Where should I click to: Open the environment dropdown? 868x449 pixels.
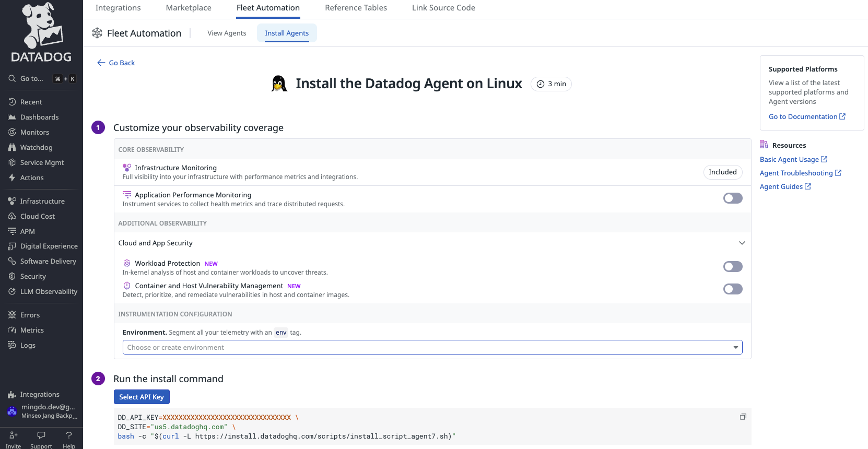pos(432,347)
